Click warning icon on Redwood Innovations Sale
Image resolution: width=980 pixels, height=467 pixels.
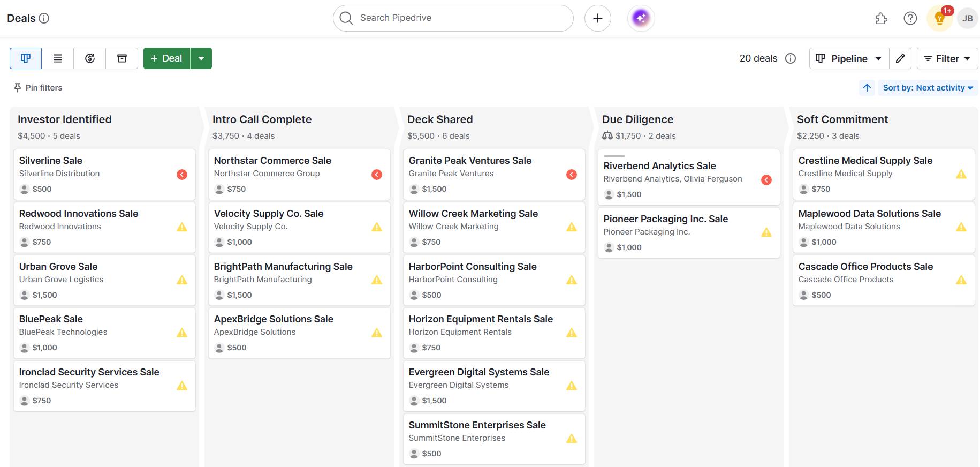coord(182,227)
